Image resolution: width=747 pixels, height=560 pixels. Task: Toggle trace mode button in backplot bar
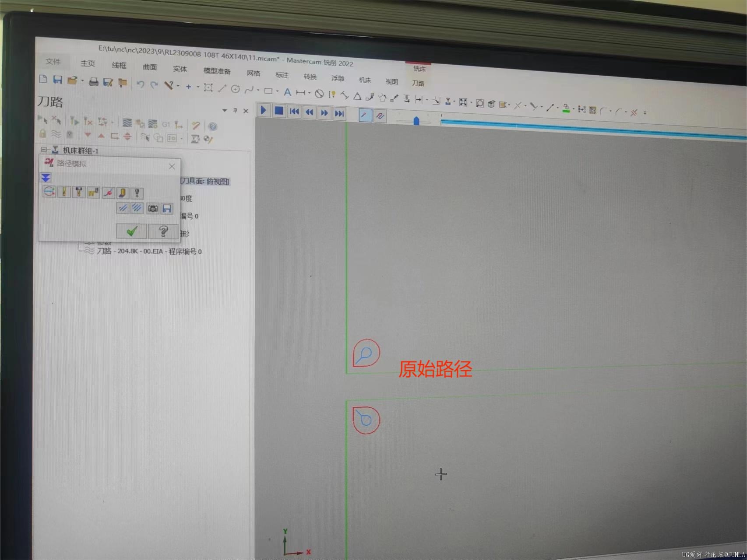coord(365,115)
